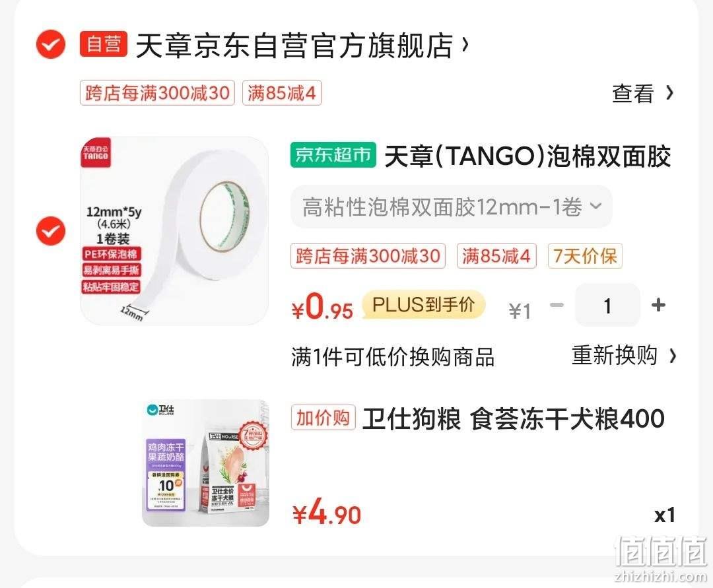The width and height of the screenshot is (713, 588).
Task: Tap the green 京东超市 badge
Action: (333, 155)
